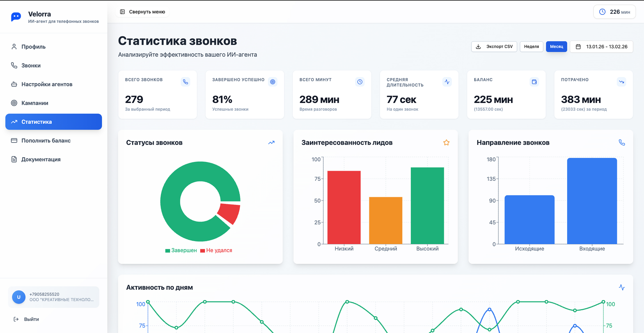Open Настройки агентов in sidebar

[x=47, y=84]
